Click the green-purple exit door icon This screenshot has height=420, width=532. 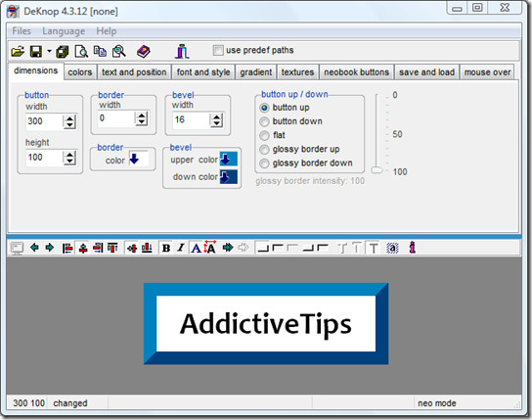pyautogui.click(x=182, y=51)
